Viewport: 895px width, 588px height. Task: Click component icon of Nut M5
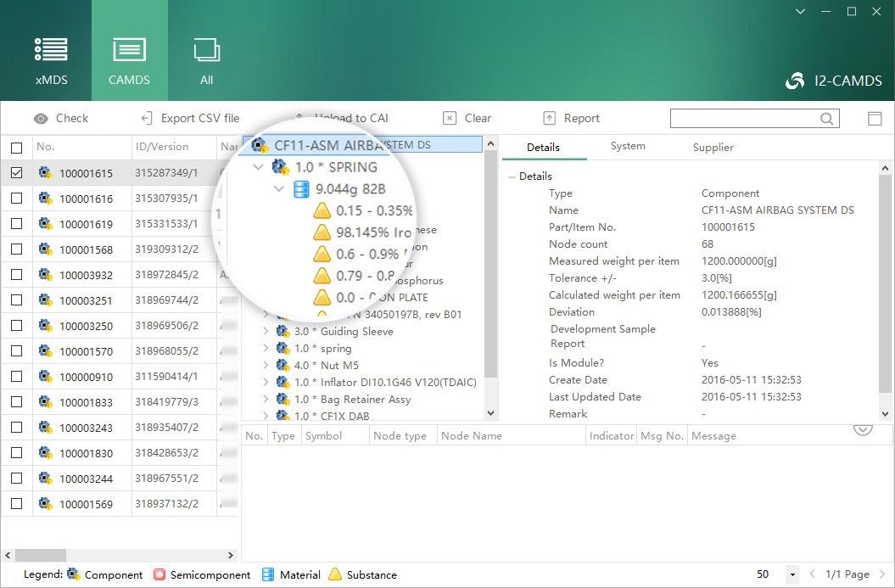point(283,365)
